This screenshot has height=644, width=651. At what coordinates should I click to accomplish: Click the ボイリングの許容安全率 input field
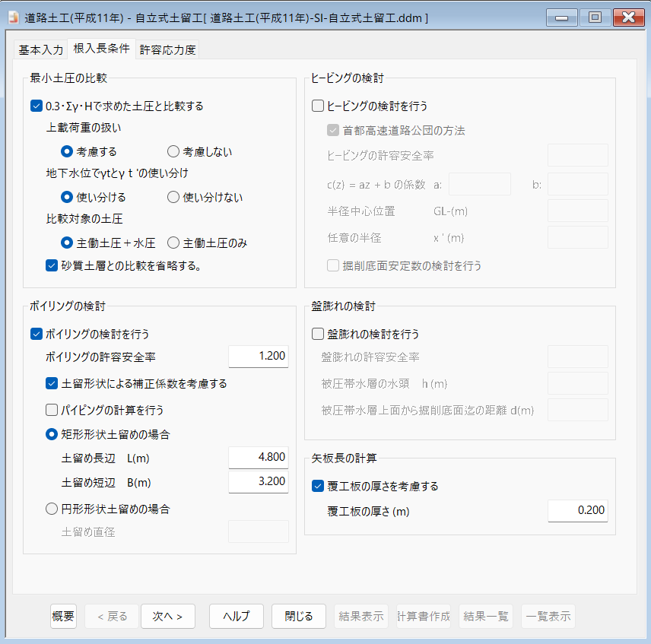(259, 357)
